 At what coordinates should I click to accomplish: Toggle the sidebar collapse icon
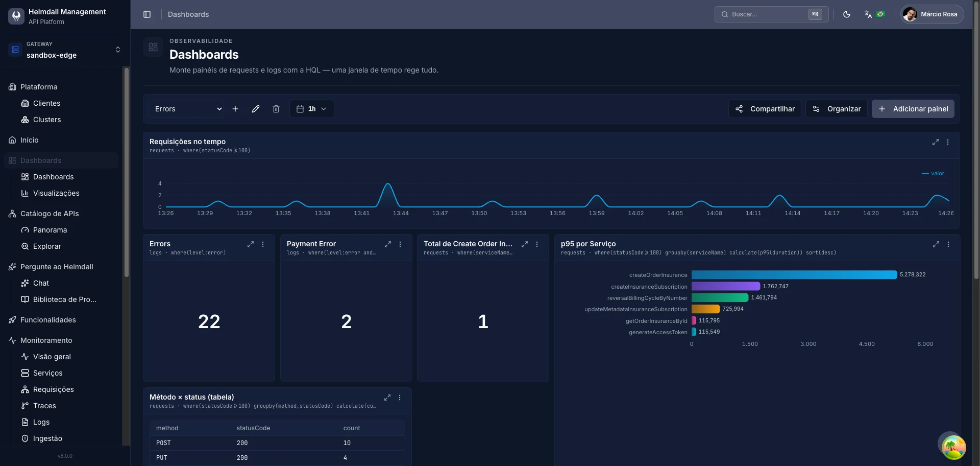click(147, 14)
